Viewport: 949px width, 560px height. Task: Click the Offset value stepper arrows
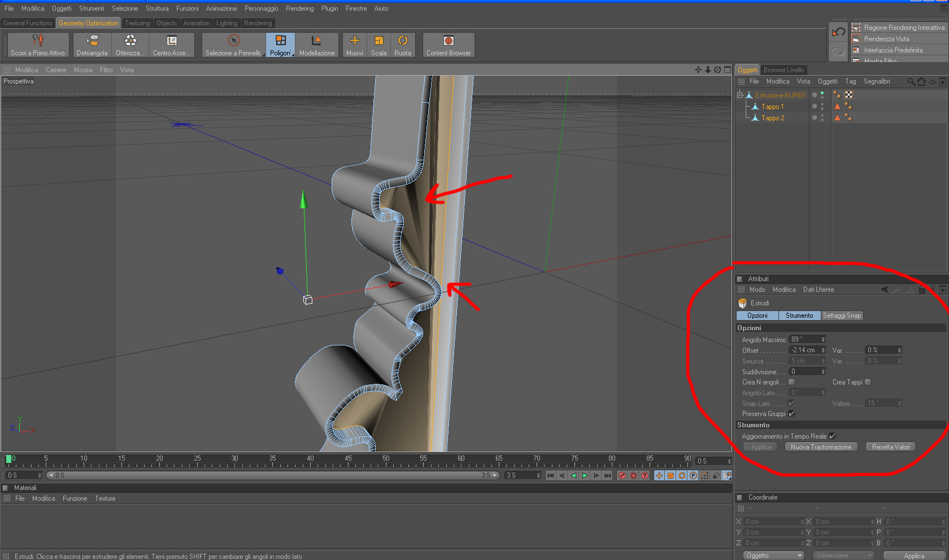point(823,350)
